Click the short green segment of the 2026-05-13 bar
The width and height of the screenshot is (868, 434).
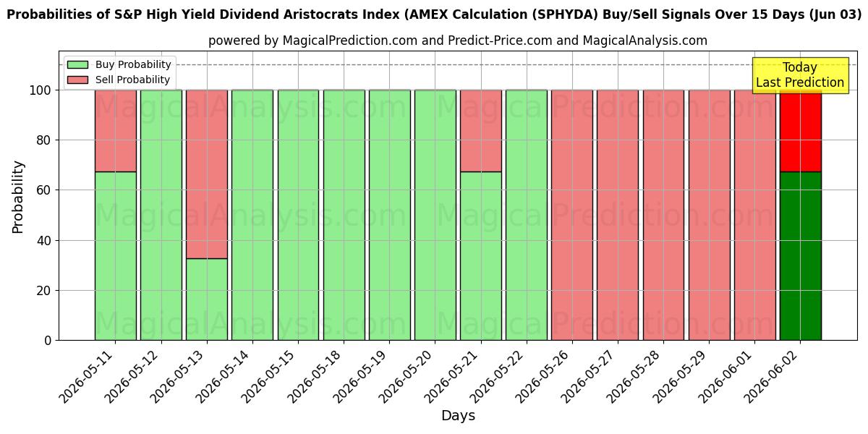click(207, 299)
